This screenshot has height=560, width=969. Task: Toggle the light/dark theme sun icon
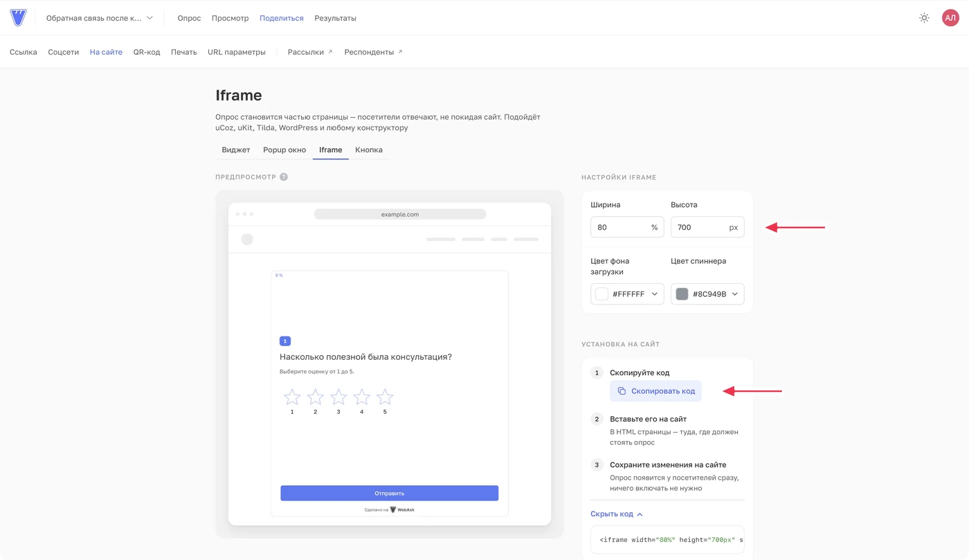[924, 18]
